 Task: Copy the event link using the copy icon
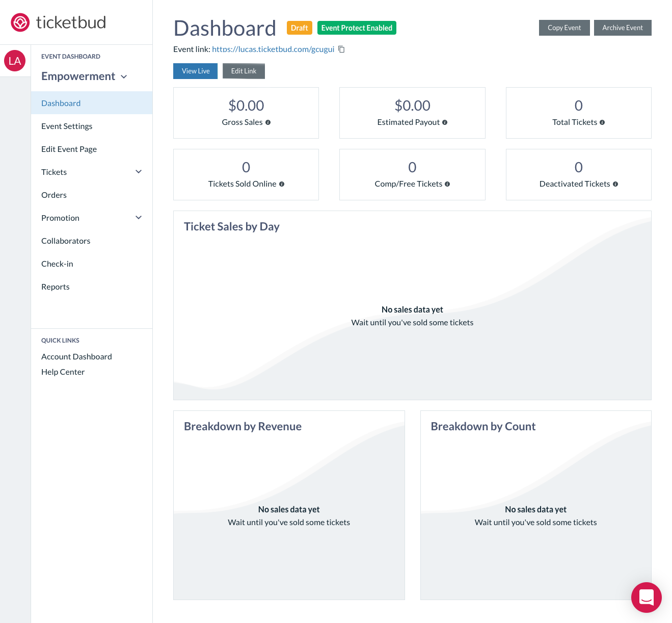pos(341,49)
